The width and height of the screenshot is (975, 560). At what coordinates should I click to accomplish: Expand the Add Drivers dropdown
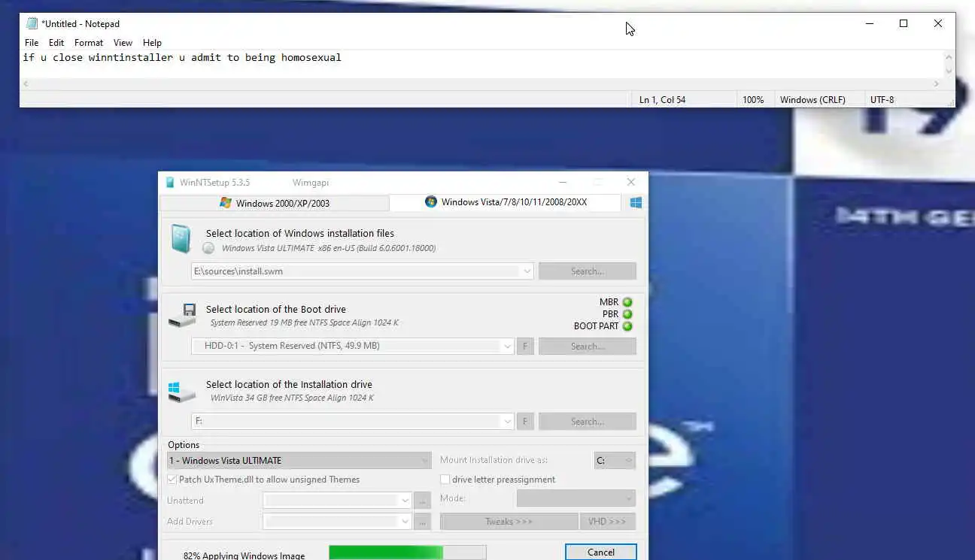click(x=405, y=522)
